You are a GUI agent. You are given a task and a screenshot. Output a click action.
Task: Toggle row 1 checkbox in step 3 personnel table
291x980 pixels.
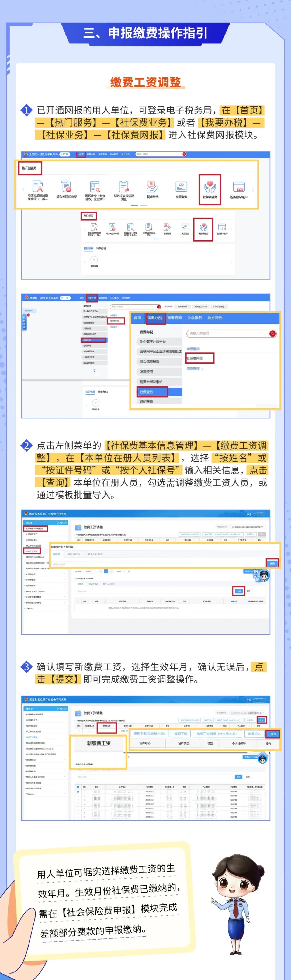point(78,791)
